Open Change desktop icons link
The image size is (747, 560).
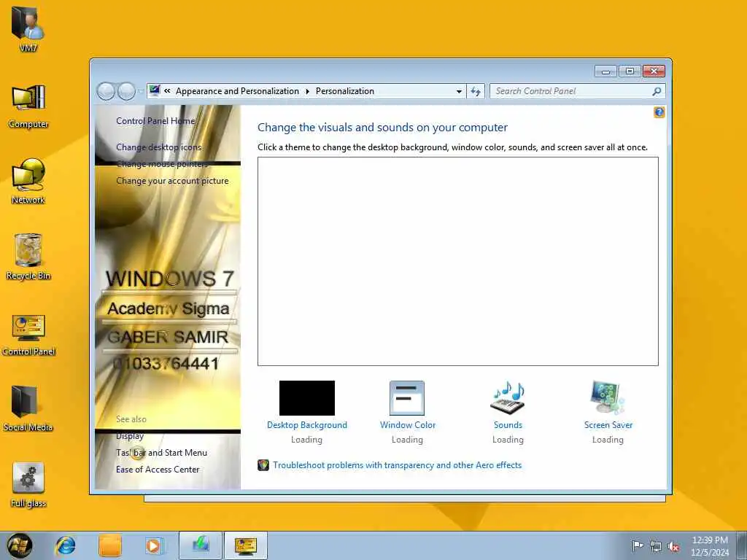[158, 147]
